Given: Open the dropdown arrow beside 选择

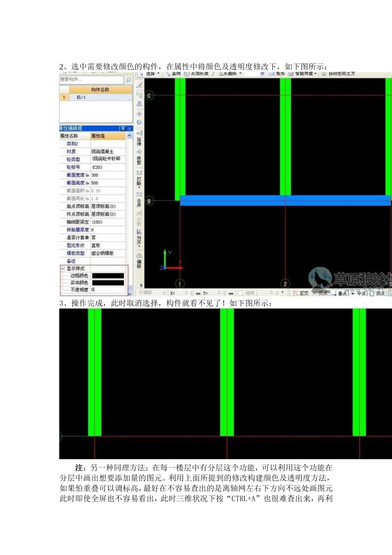Looking at the screenshot, I should click(x=158, y=74).
